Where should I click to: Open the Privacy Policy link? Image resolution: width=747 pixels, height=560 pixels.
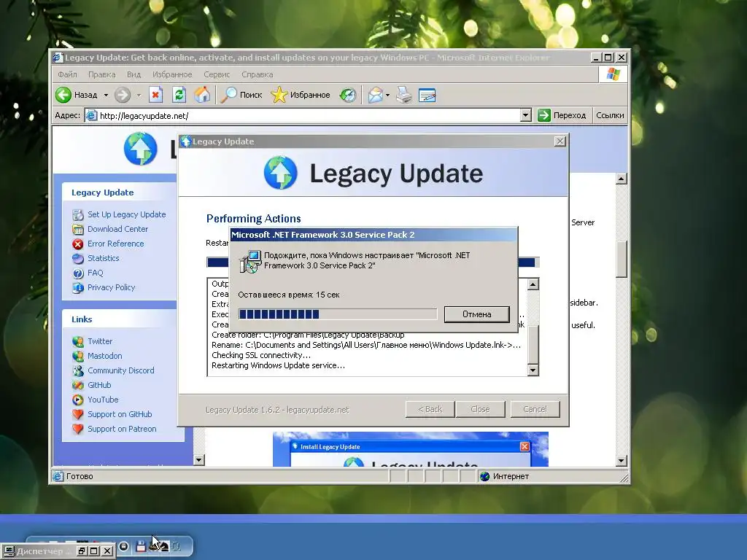[111, 287]
